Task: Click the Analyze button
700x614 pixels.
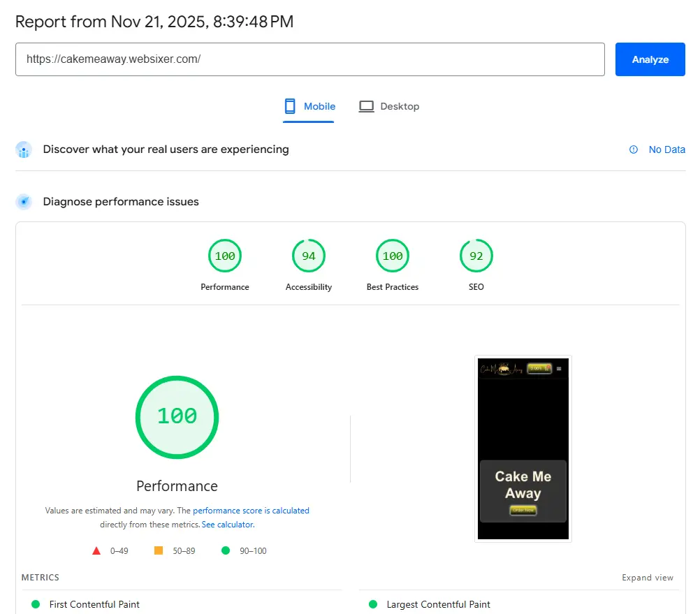Action: click(650, 59)
